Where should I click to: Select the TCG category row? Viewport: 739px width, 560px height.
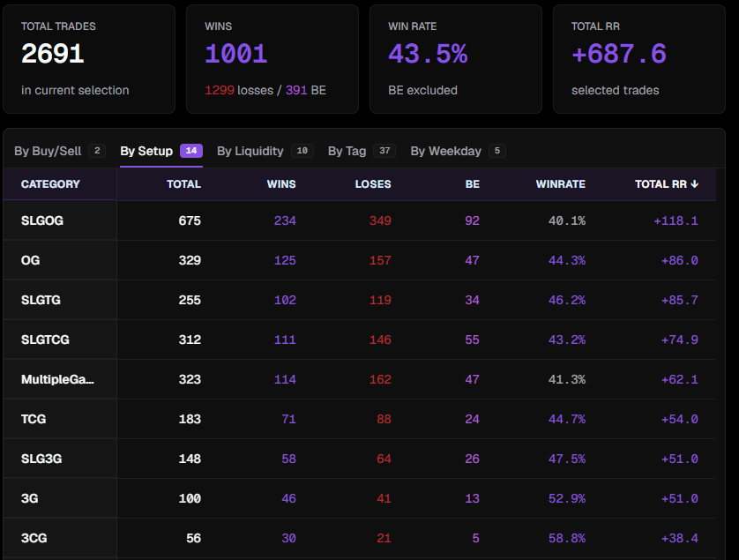(360, 419)
